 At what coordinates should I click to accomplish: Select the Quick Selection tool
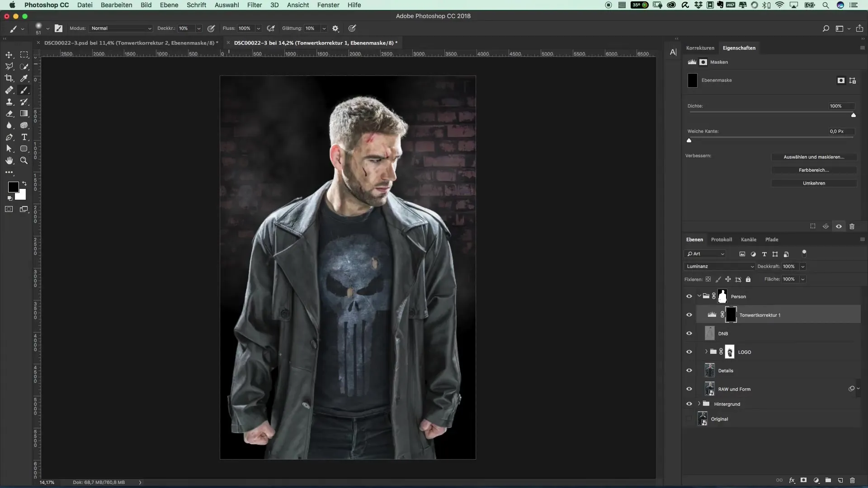(24, 66)
